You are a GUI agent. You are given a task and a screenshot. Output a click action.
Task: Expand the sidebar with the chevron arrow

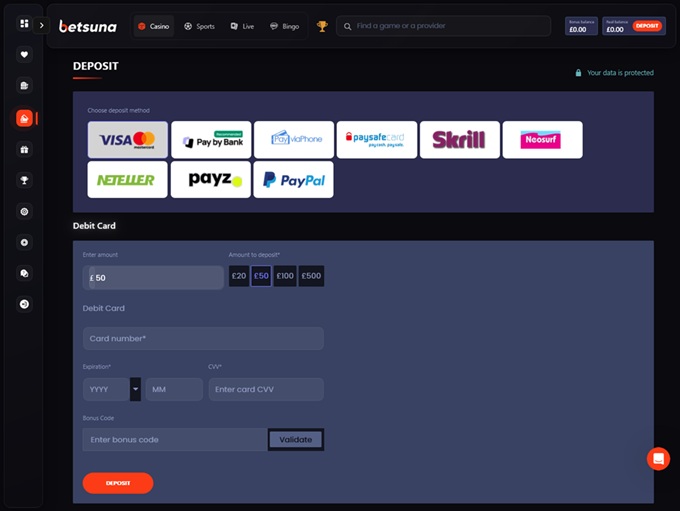pos(42,26)
